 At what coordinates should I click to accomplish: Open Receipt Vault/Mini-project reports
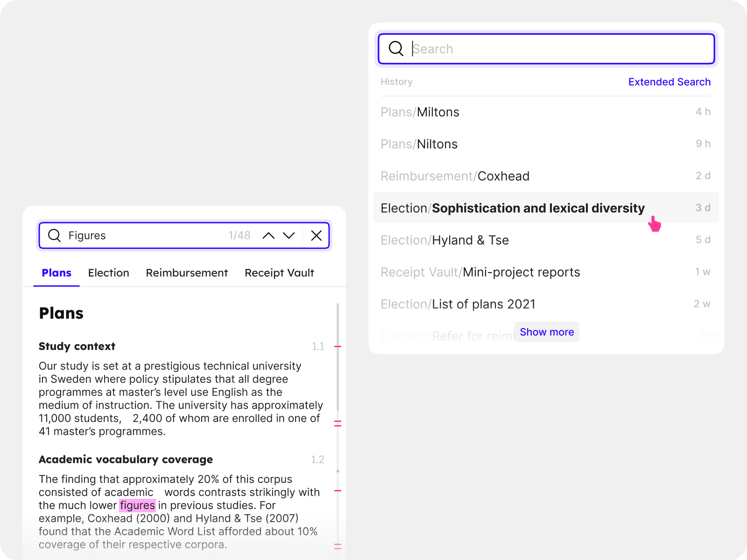480,272
